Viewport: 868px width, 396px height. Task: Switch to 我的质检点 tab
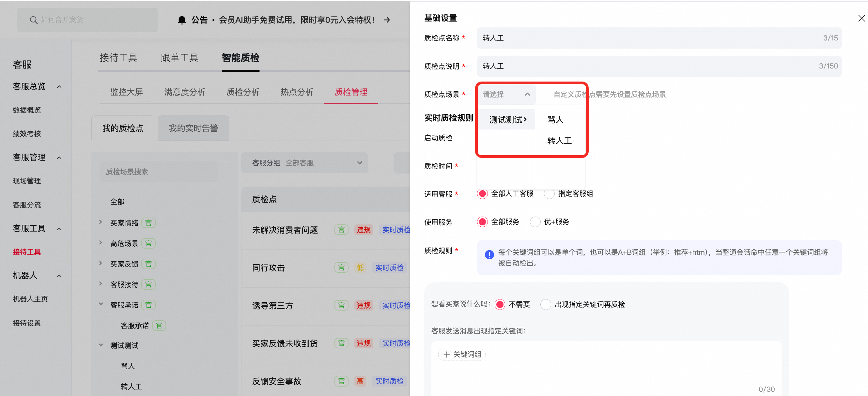point(123,128)
